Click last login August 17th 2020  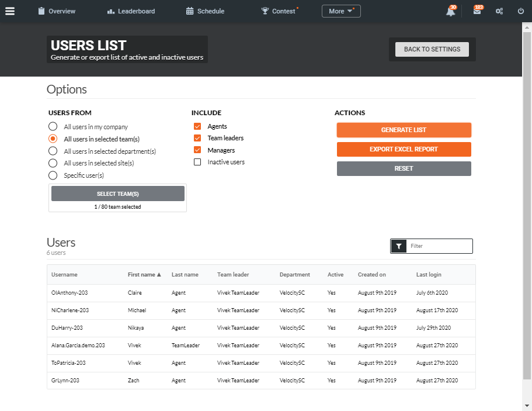(x=437, y=310)
